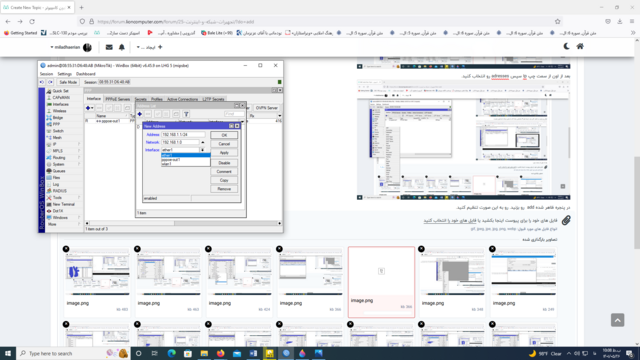Open New Terminal in WinBox sidebar
Screen dimensions: 640x360
(x=63, y=204)
